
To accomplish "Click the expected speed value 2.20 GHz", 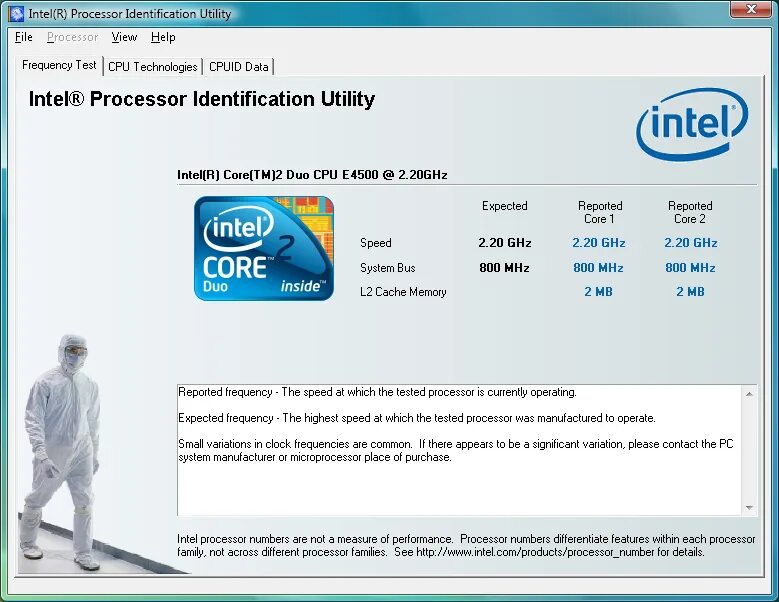I will [x=505, y=243].
